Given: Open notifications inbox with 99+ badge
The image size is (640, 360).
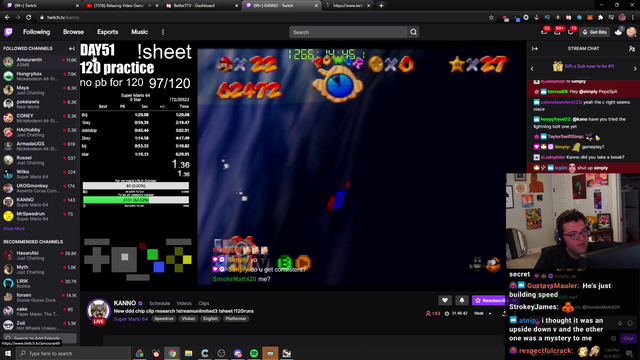Looking at the screenshot, I should point(558,31).
